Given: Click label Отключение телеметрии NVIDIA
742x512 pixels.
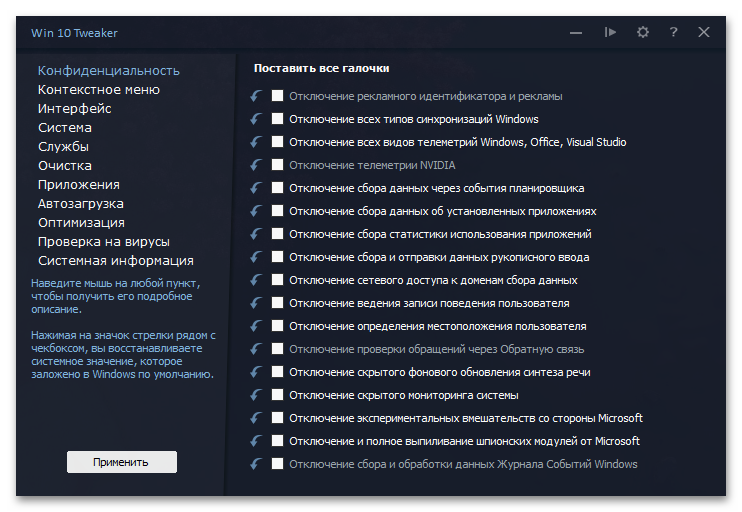Looking at the screenshot, I should (372, 165).
